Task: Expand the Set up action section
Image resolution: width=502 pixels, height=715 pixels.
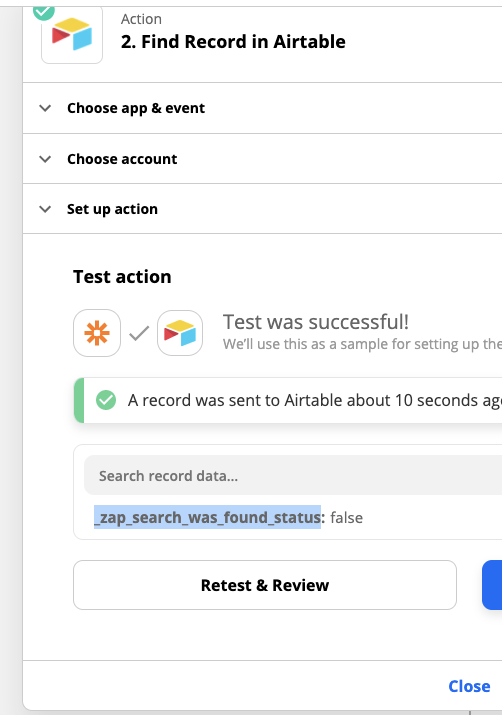Action: click(x=45, y=209)
